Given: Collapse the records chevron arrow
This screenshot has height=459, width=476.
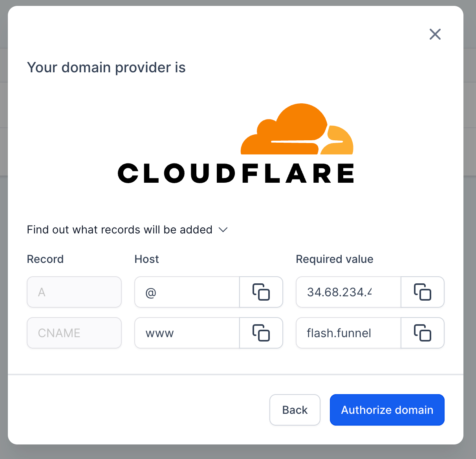Looking at the screenshot, I should pyautogui.click(x=223, y=229).
